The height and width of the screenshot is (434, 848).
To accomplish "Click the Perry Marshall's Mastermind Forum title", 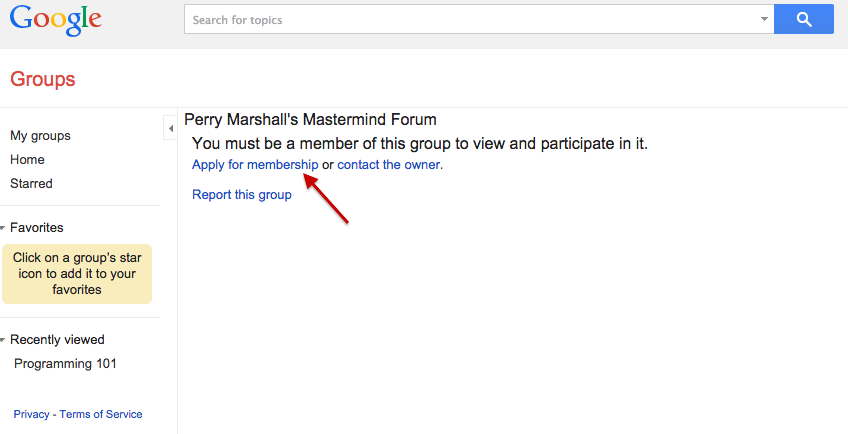I will [x=310, y=120].
